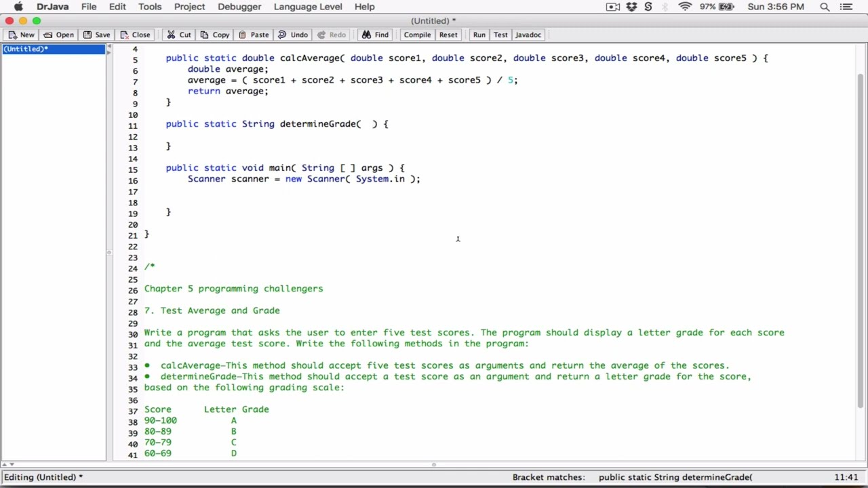The image size is (868, 488).
Task: Click the Sun 3:56 PM clock
Action: pyautogui.click(x=776, y=7)
